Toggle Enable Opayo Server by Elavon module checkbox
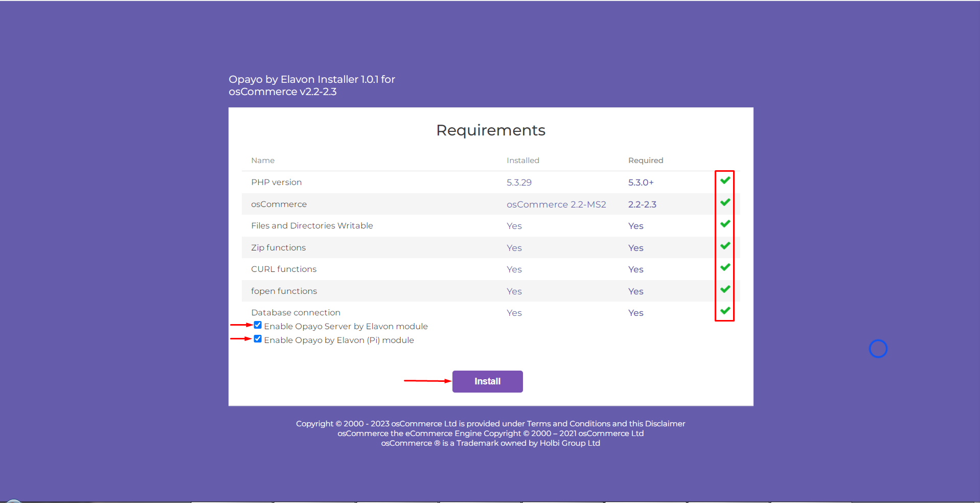 pyautogui.click(x=258, y=325)
